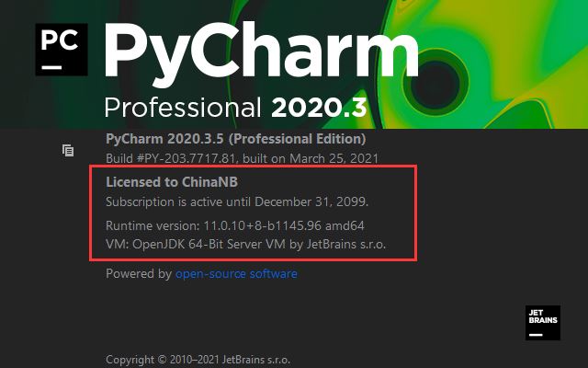This screenshot has height=368, width=588.
Task: Select the VM OpenJDK 64-Bit line
Action: pos(245,244)
